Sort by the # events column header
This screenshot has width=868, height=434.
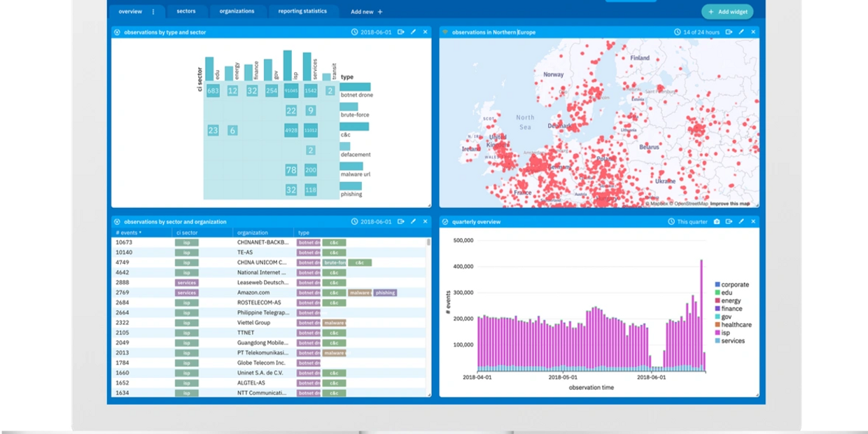tap(129, 232)
